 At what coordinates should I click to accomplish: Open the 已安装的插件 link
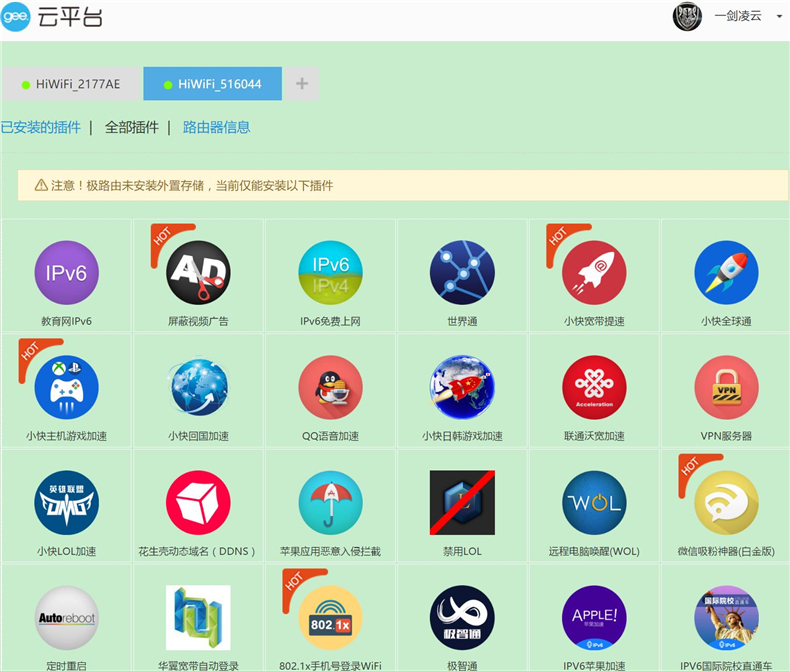[41, 127]
